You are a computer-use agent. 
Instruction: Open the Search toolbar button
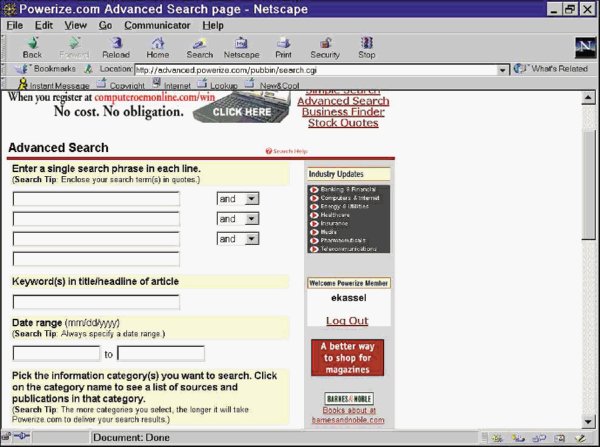tap(200, 48)
